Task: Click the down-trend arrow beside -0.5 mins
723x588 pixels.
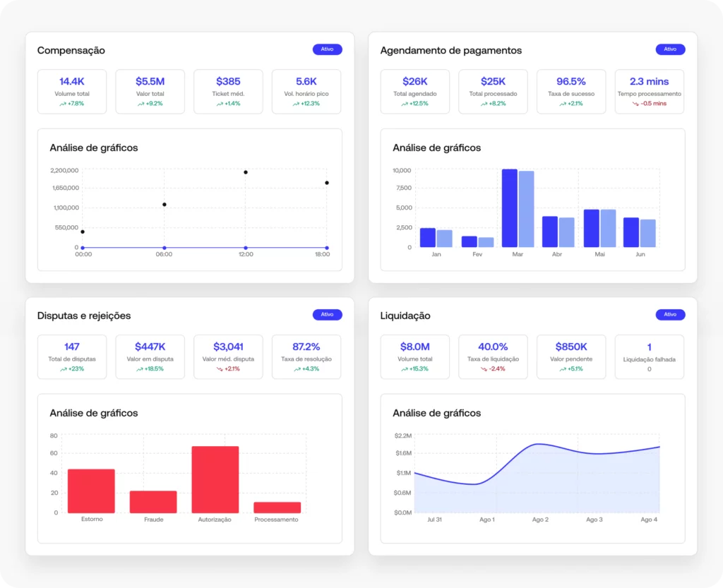Action: click(636, 104)
